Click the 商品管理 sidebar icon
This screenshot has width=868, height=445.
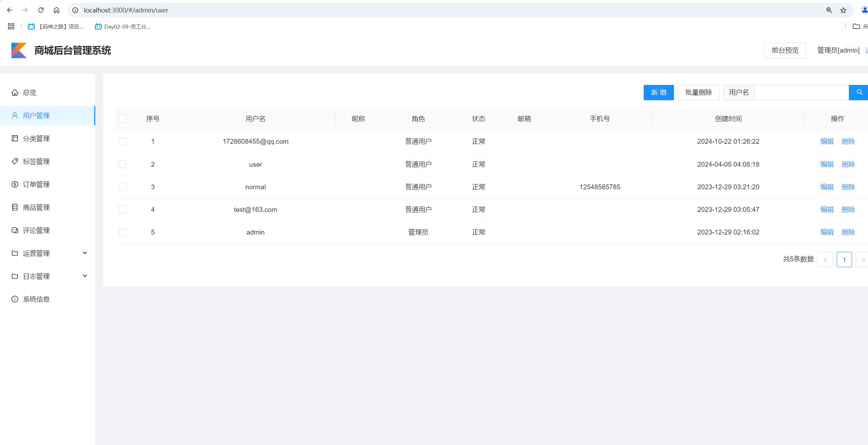(x=15, y=207)
